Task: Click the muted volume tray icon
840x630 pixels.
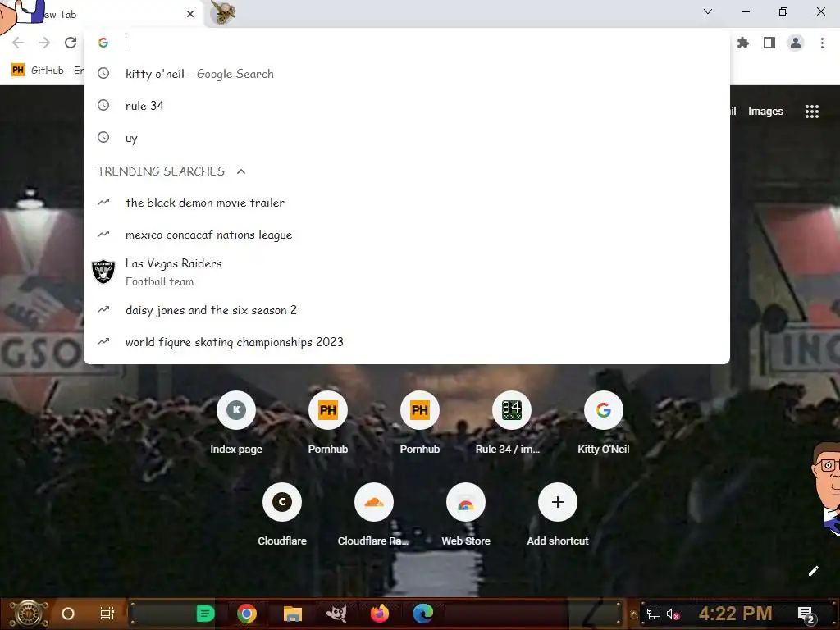Action: [x=673, y=614]
